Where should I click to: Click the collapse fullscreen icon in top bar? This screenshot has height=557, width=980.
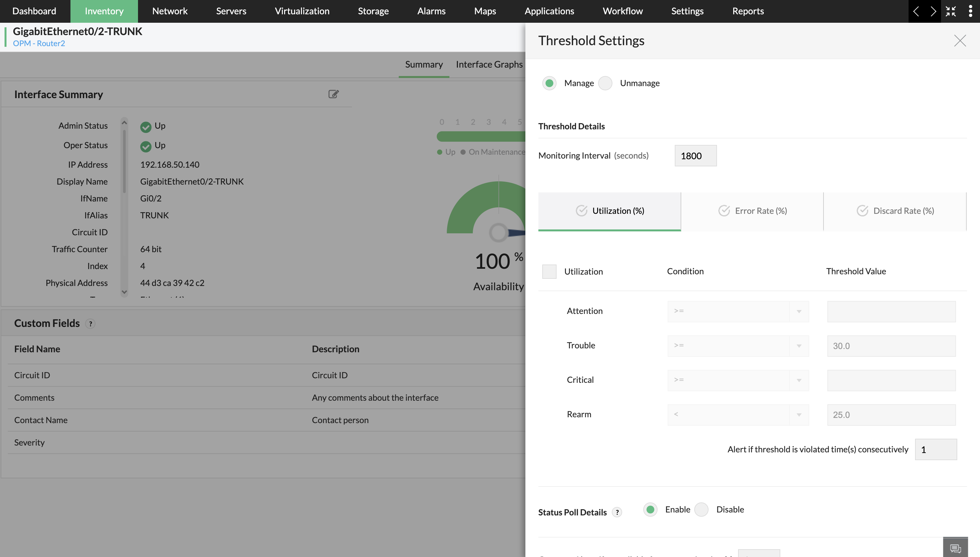950,11
